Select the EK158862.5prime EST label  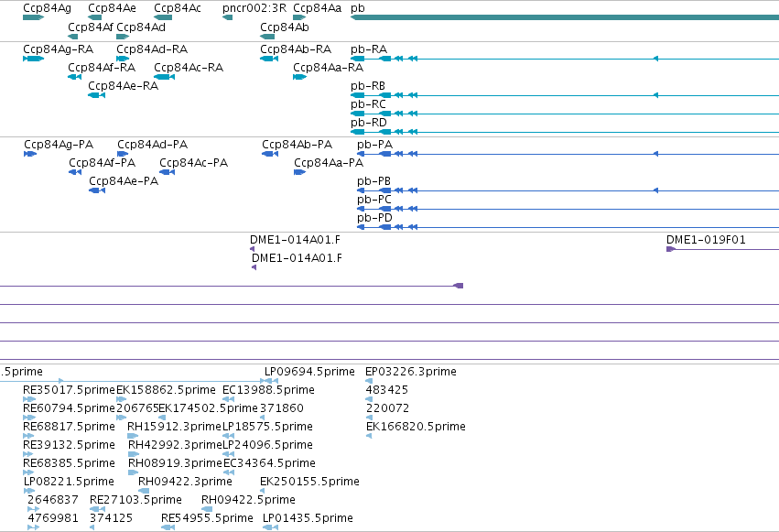[166, 390]
